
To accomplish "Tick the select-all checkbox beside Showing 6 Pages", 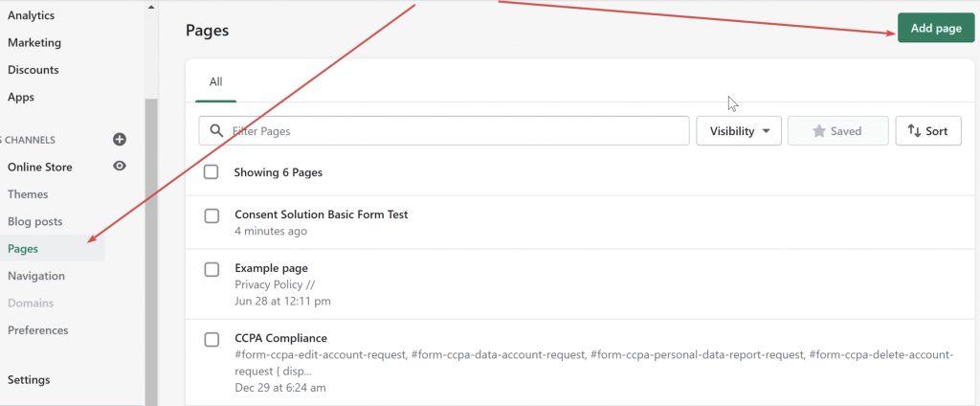I will 212,173.
